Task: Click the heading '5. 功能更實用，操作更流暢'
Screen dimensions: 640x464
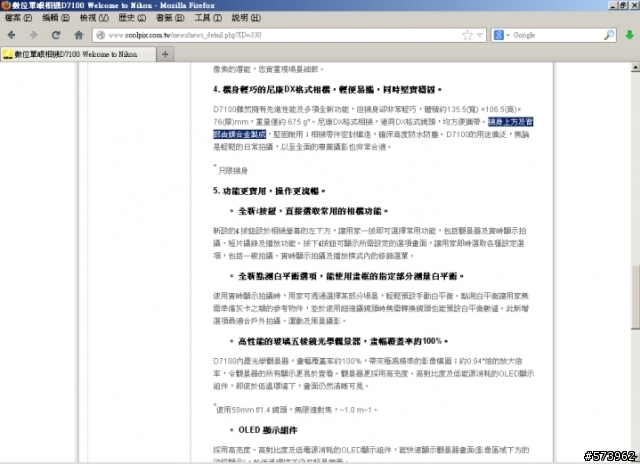Action: point(269,191)
